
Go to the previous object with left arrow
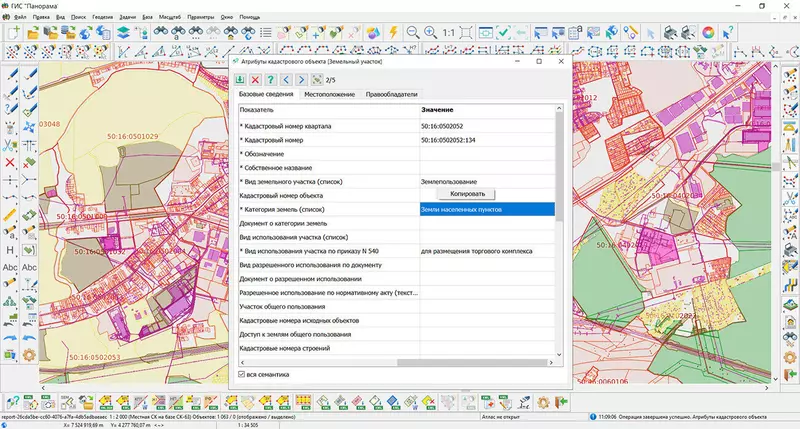287,79
